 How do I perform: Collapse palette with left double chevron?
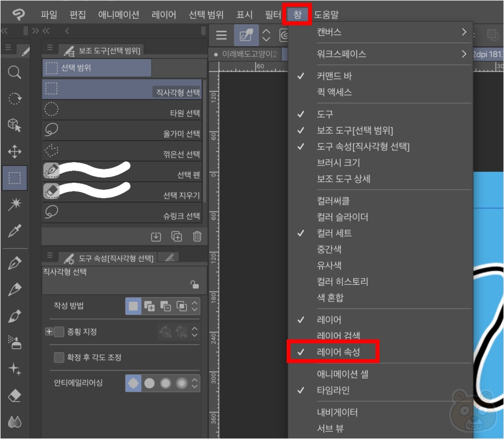[4, 31]
